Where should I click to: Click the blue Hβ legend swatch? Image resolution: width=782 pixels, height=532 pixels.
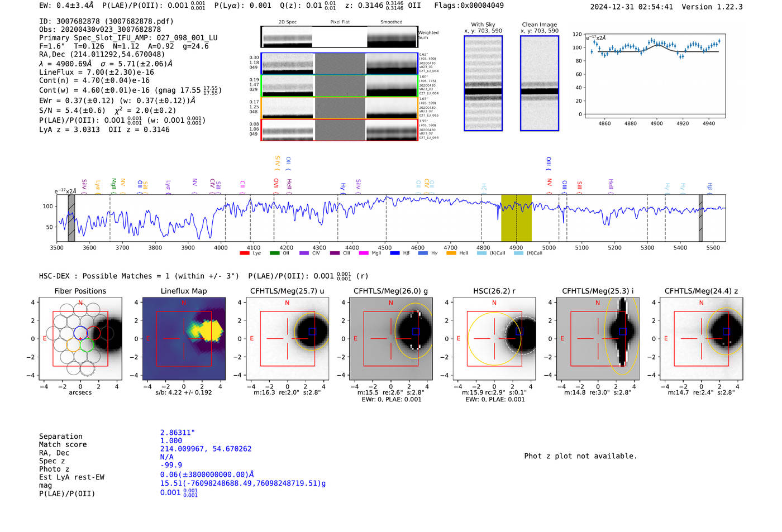(395, 253)
